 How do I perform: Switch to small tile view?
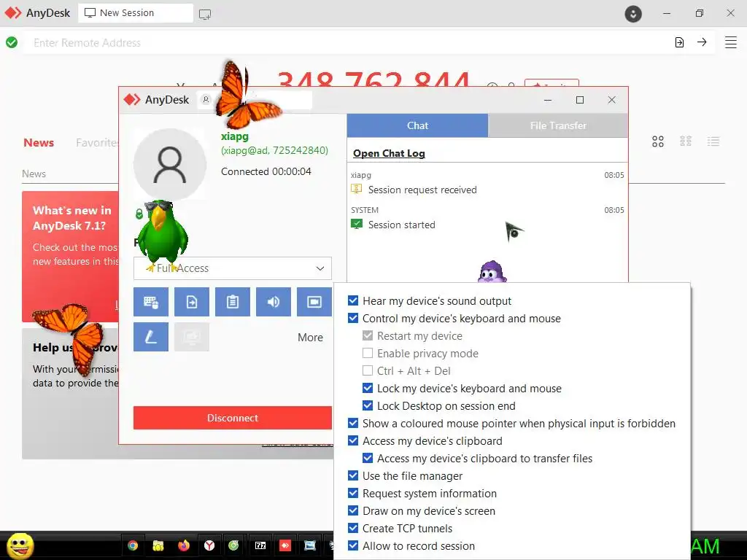point(686,141)
